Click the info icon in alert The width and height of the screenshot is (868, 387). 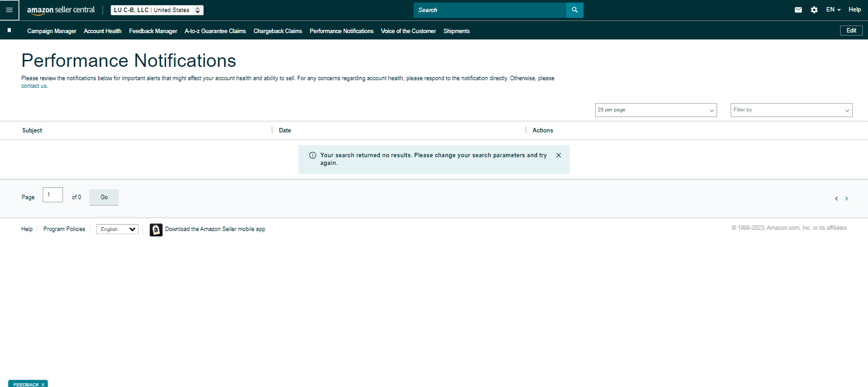(312, 155)
